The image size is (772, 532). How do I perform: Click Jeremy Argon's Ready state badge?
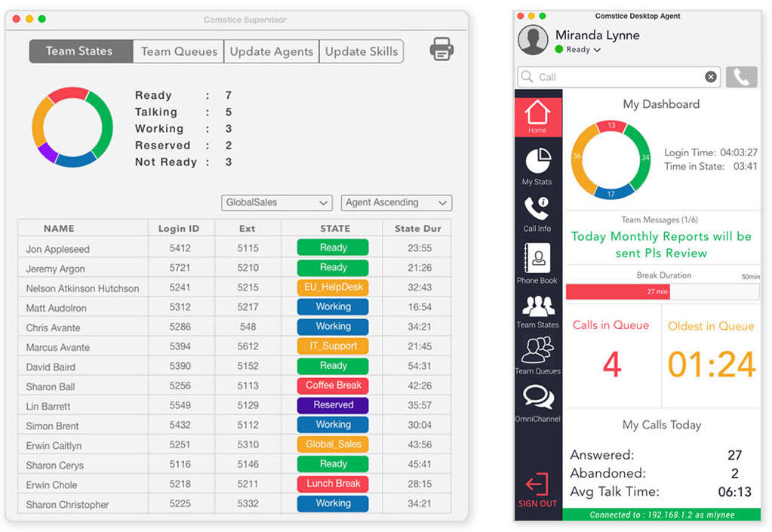click(x=333, y=267)
